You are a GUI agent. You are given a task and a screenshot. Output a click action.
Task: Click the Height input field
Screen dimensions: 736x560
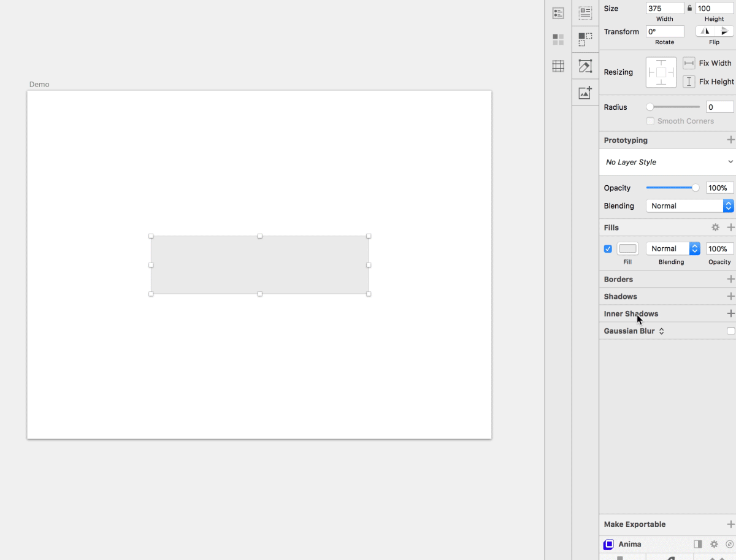coord(715,9)
